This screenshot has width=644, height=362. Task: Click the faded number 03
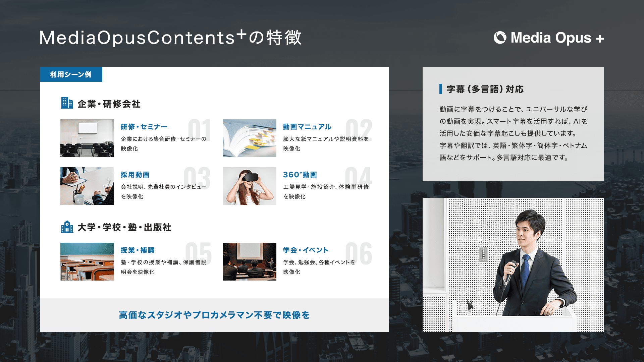tap(197, 178)
